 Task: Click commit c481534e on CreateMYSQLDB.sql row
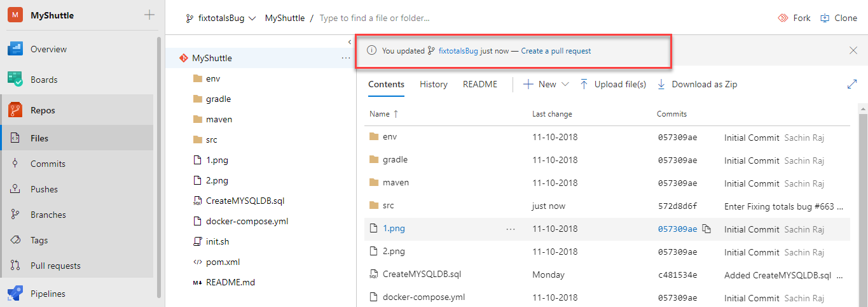tap(677, 275)
